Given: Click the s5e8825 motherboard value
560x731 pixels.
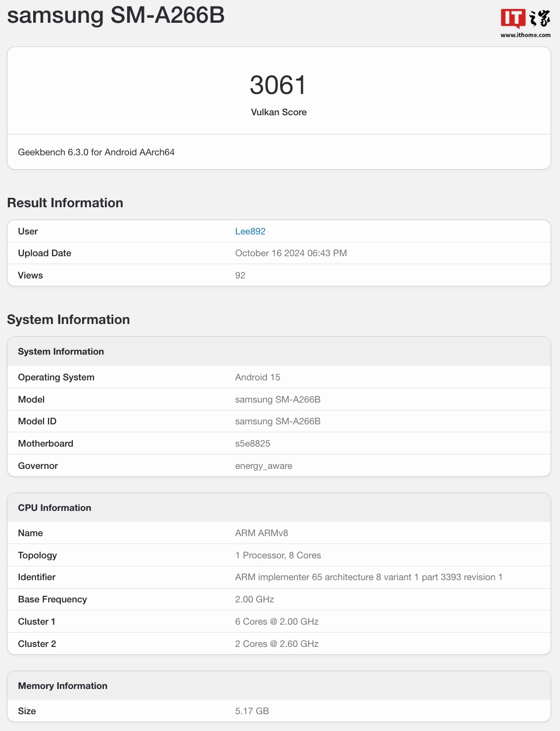Looking at the screenshot, I should click(x=253, y=444).
